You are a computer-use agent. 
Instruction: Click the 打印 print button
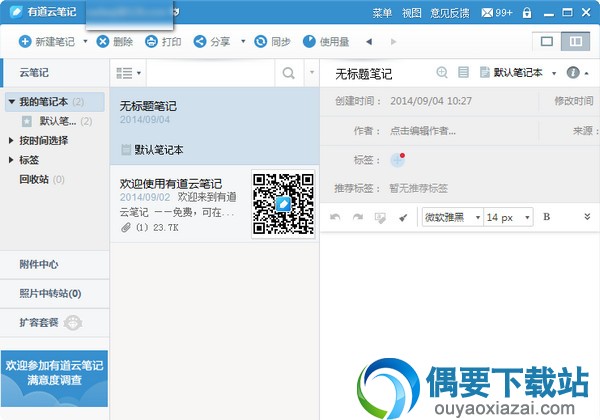(163, 41)
